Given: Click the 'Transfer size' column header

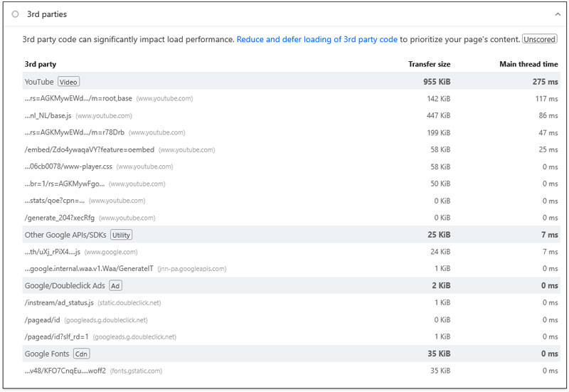Looking at the screenshot, I should click(430, 64).
